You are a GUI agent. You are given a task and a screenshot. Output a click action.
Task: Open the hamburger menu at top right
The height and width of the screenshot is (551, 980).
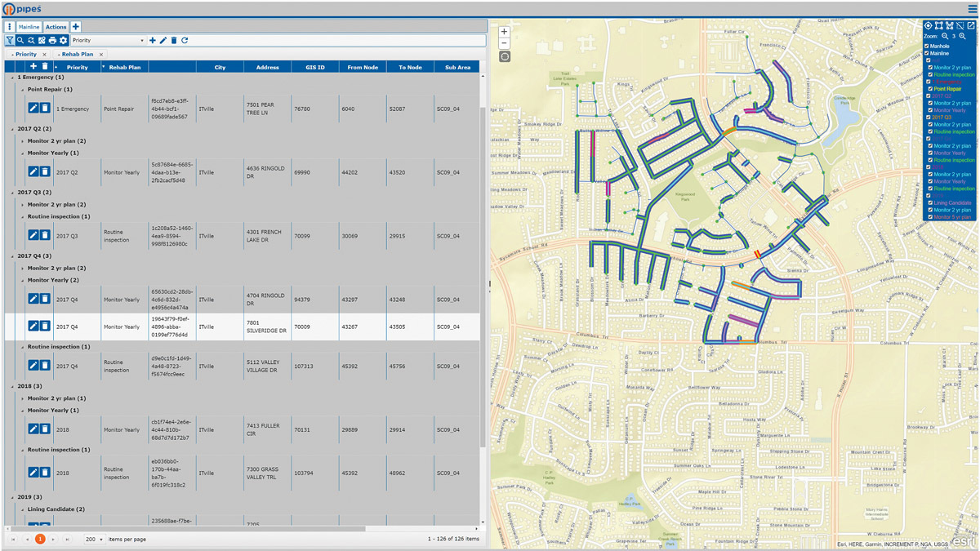(x=972, y=8)
